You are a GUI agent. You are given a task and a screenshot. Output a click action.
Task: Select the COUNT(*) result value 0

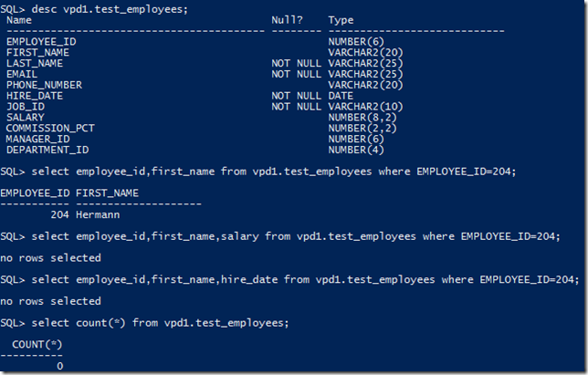click(x=60, y=366)
